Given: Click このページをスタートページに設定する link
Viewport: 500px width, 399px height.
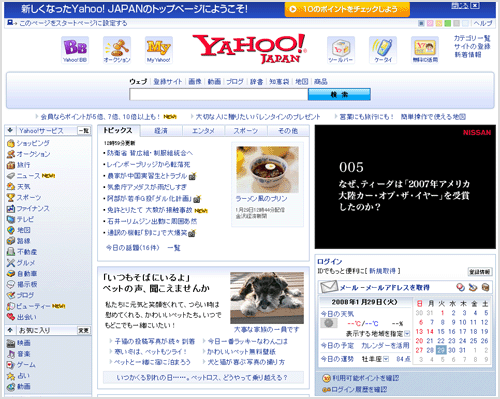Looking at the screenshot, I should (x=73, y=23).
